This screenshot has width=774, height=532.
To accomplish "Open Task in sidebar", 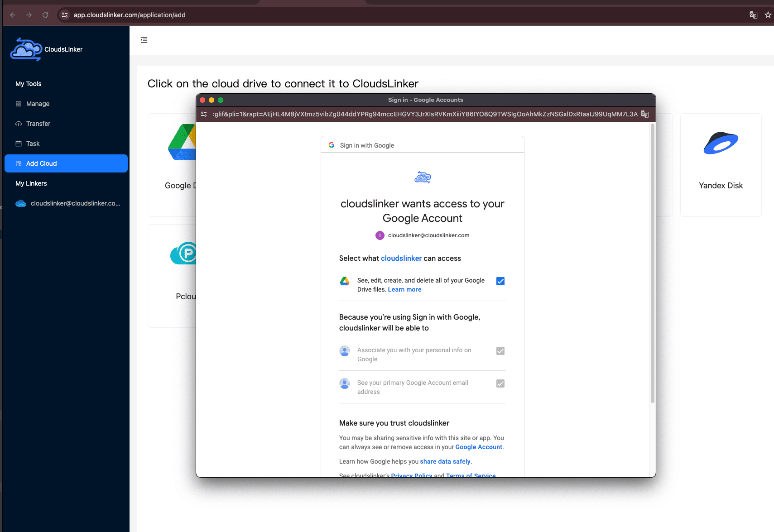I will tap(66, 144).
